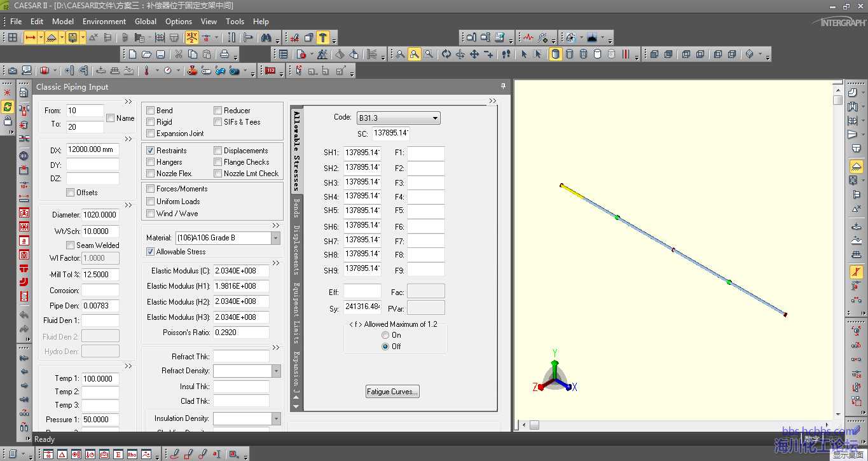The width and height of the screenshot is (868, 461).
Task: Open the File menu
Action: [x=16, y=21]
